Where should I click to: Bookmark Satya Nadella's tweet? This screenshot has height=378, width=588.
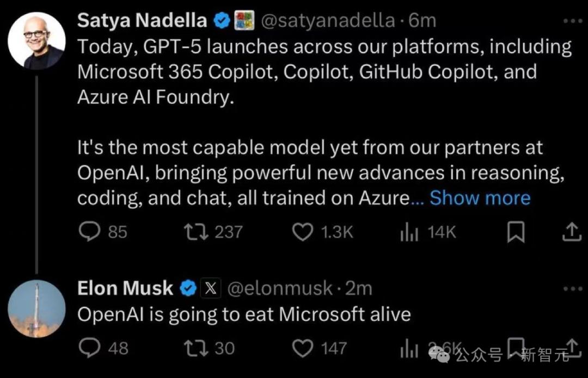(x=515, y=233)
